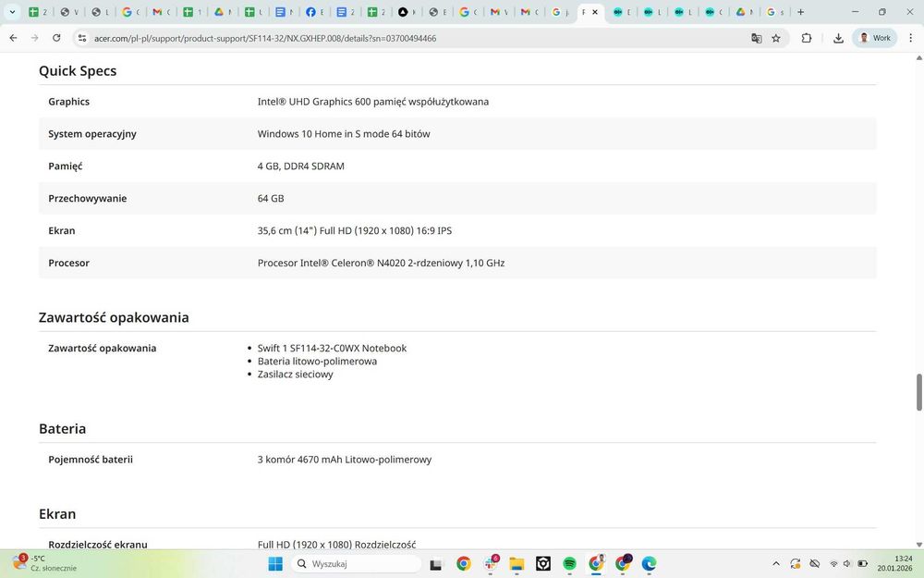Open the Chrome three-dot menu

click(x=911, y=38)
